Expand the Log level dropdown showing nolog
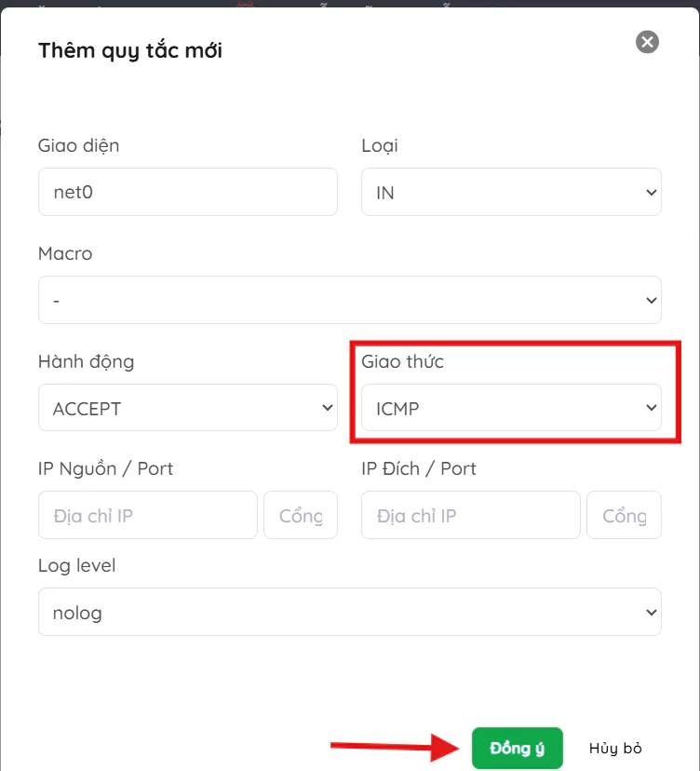 349,612
